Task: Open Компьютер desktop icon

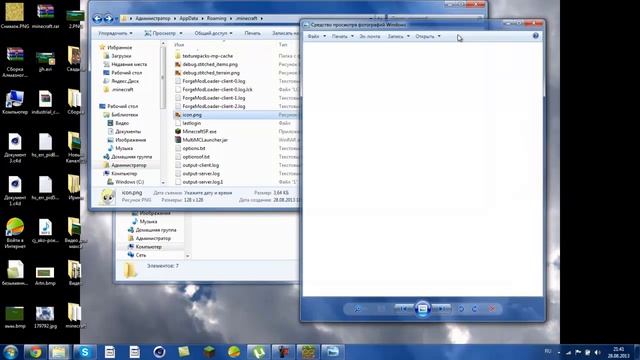Action: 15,102
